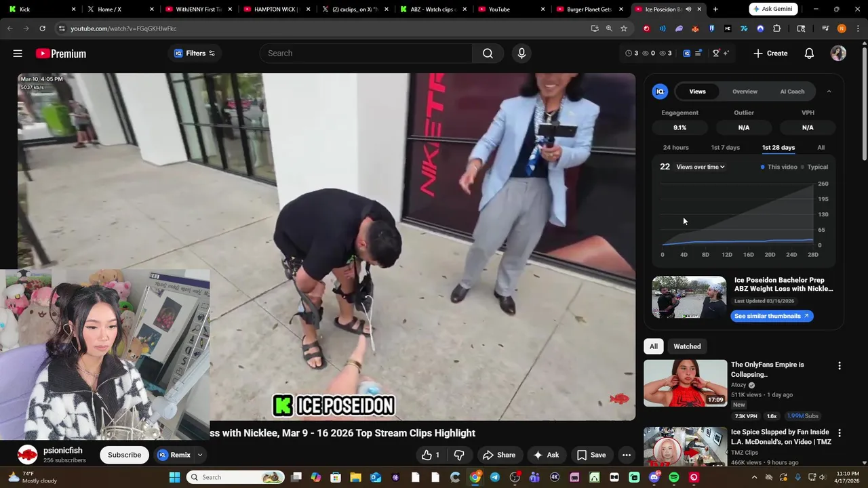Open the notifications bell

coord(809,54)
